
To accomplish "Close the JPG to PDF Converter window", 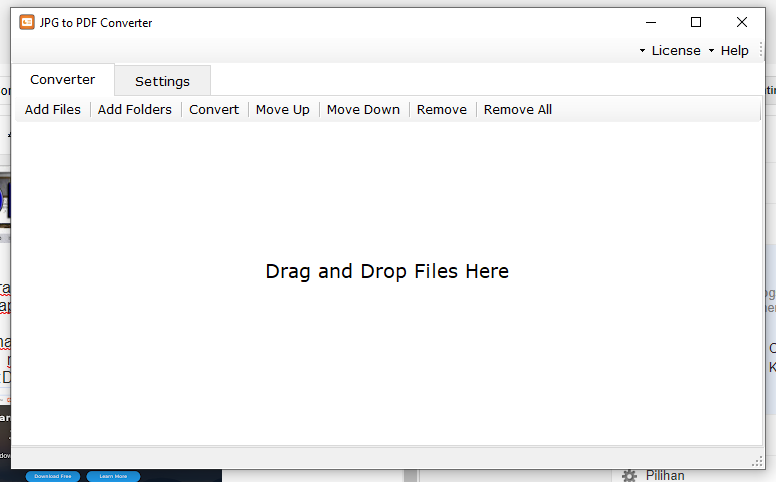I will click(741, 22).
